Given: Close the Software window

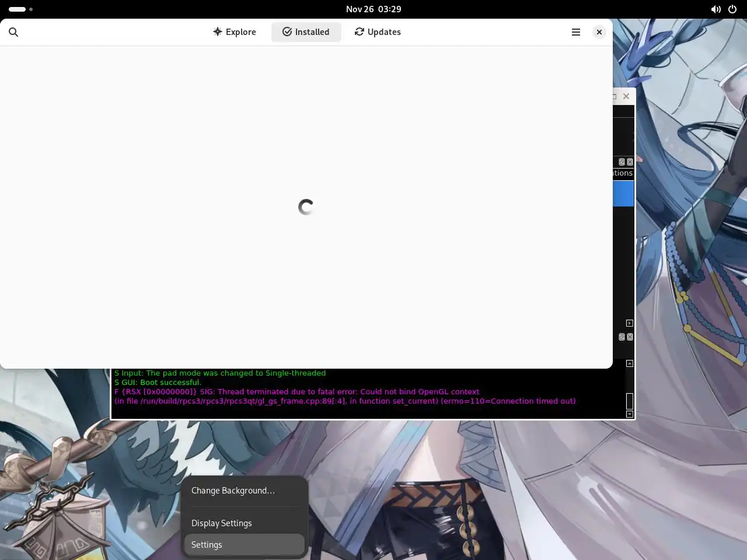Looking at the screenshot, I should pos(599,32).
